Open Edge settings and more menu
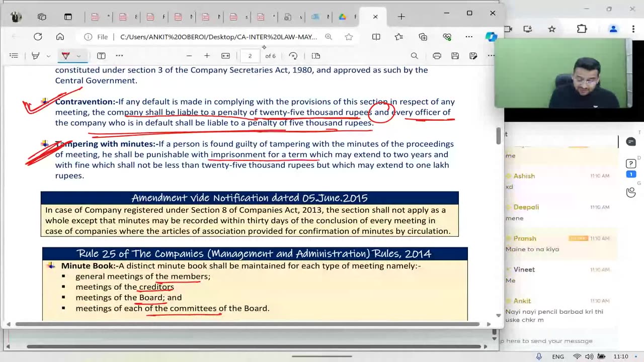The height and width of the screenshot is (362, 644). [469, 37]
